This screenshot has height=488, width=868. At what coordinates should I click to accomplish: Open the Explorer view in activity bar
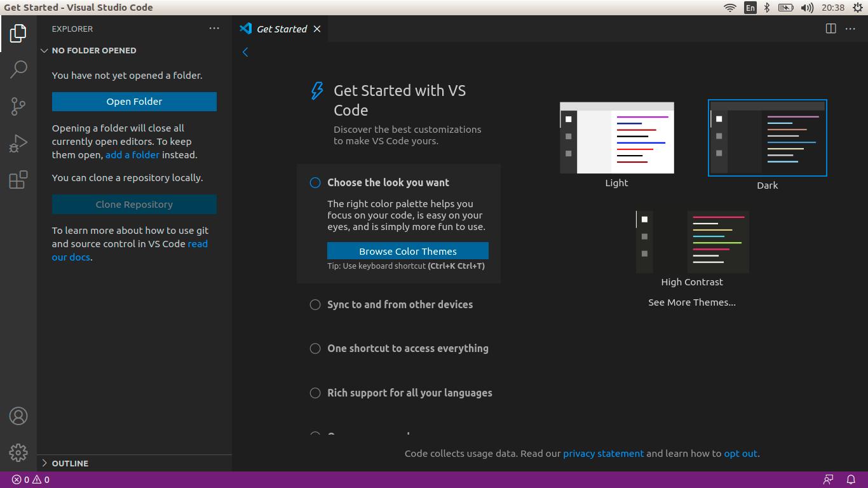click(x=18, y=33)
